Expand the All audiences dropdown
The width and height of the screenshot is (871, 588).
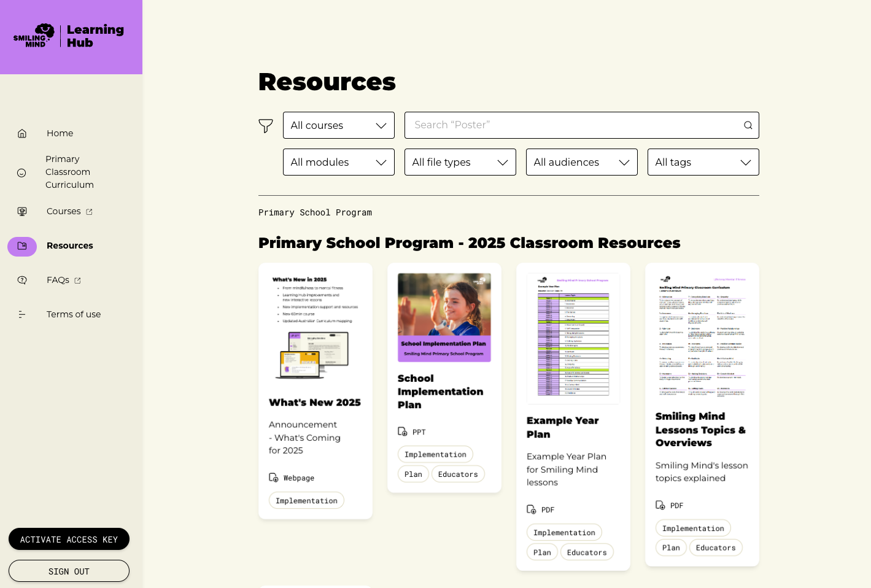tap(582, 162)
